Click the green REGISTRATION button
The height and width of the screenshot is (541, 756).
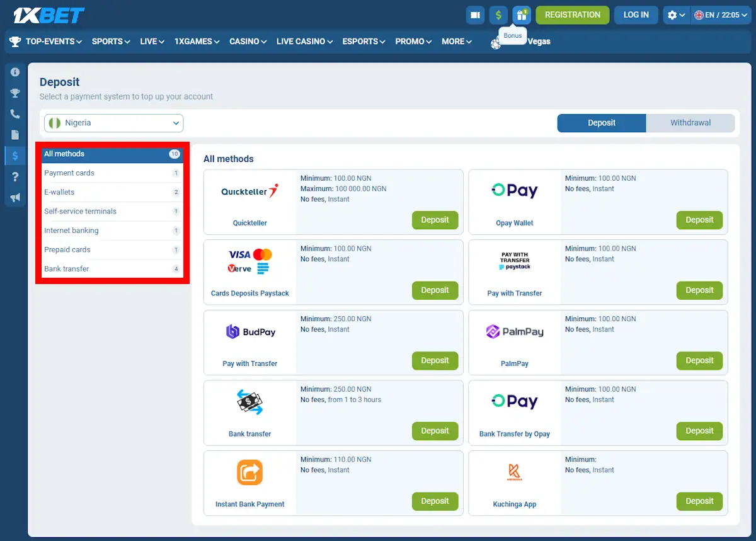(572, 14)
